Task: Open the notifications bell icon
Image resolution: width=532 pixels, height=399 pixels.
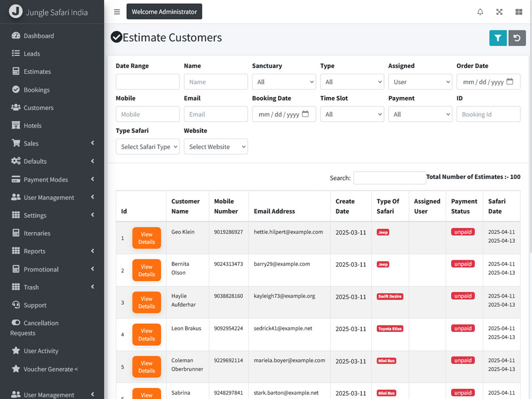Action: coord(480,12)
